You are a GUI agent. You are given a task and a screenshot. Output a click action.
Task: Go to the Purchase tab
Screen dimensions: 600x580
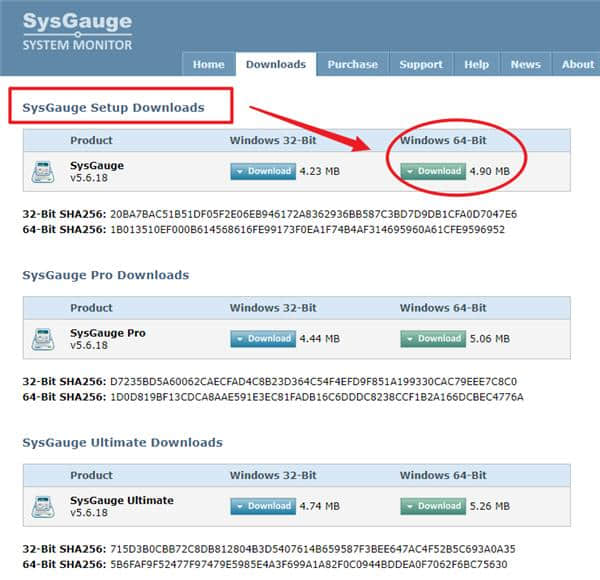[x=353, y=64]
